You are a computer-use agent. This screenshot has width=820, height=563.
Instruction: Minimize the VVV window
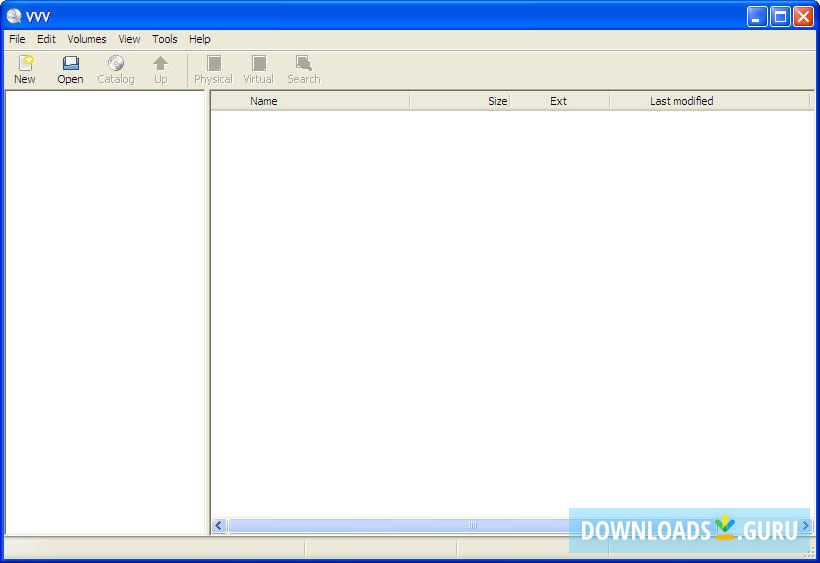[x=756, y=17]
